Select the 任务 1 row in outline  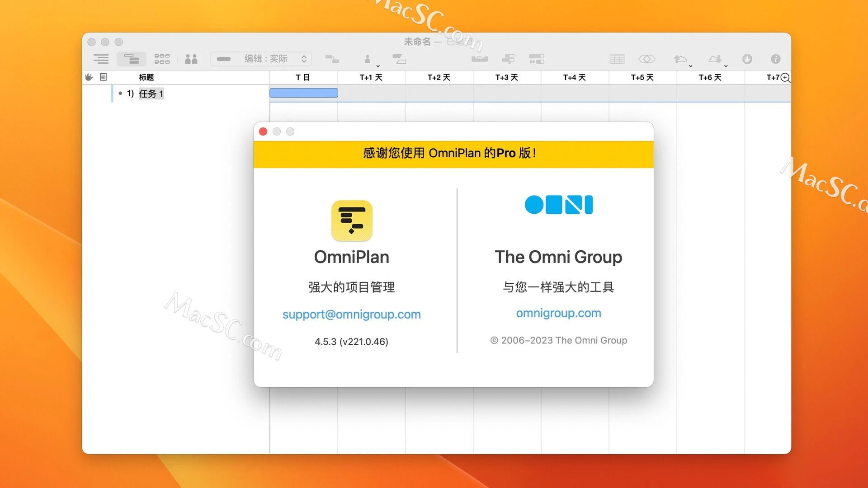coord(176,94)
